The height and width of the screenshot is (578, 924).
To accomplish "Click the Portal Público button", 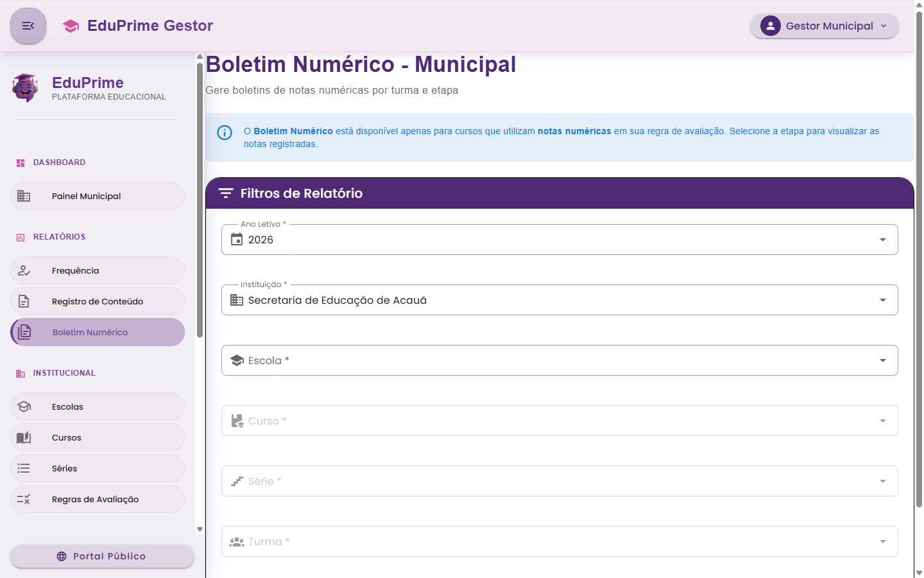I will (101, 556).
